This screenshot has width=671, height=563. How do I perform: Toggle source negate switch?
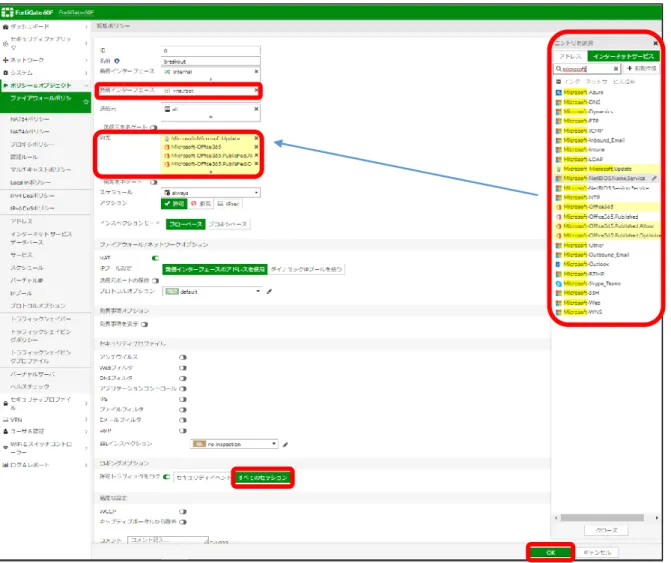tap(154, 127)
